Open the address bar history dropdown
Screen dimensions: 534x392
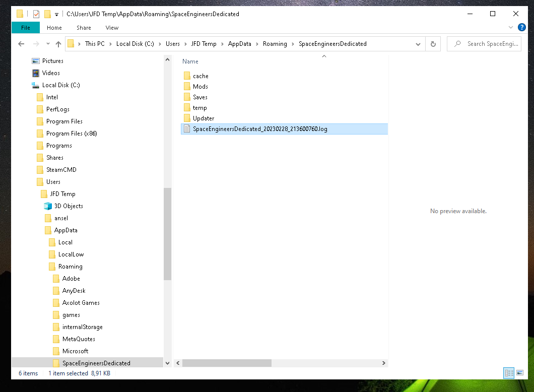[x=418, y=44]
